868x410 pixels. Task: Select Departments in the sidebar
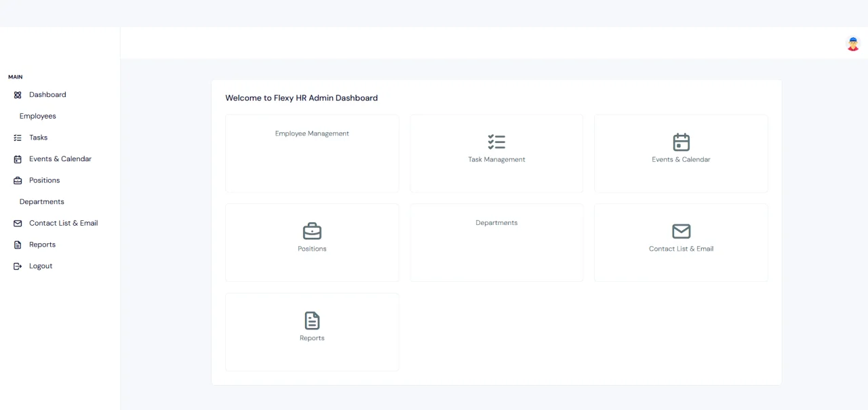42,202
